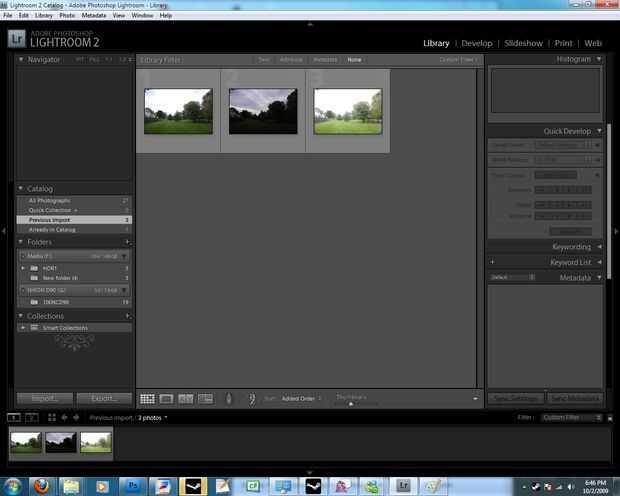Collapse the left panel group arrow
The image size is (620, 496).
click(4, 231)
